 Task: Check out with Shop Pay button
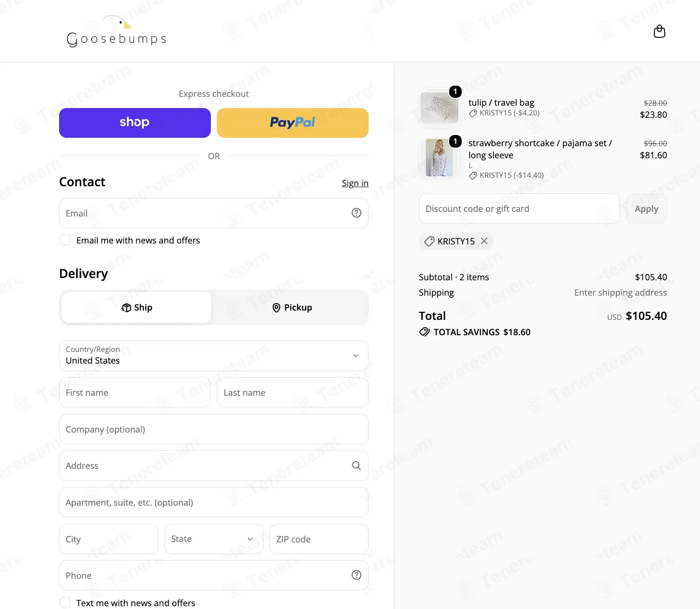tap(135, 123)
